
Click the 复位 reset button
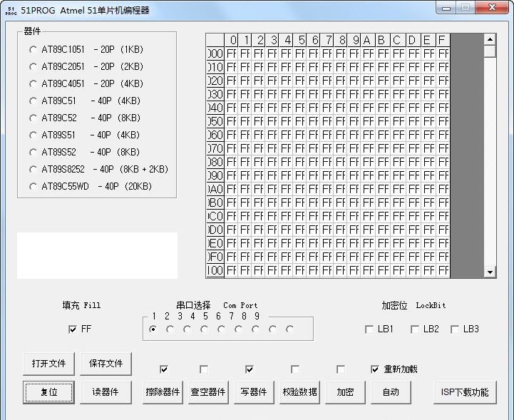tap(48, 392)
